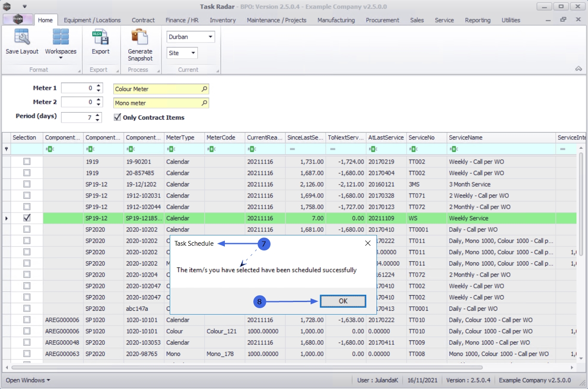Expand the Open Windows menu in status bar
The image size is (588, 389).
(28, 380)
